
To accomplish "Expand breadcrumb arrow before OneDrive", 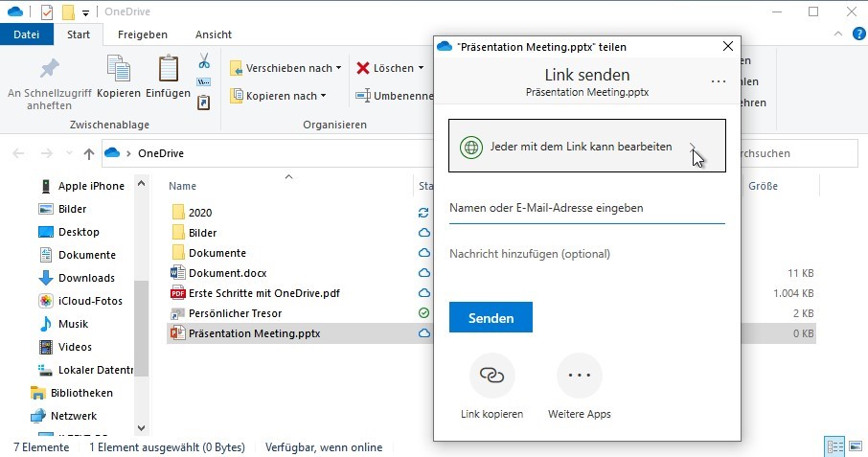I will (x=127, y=154).
